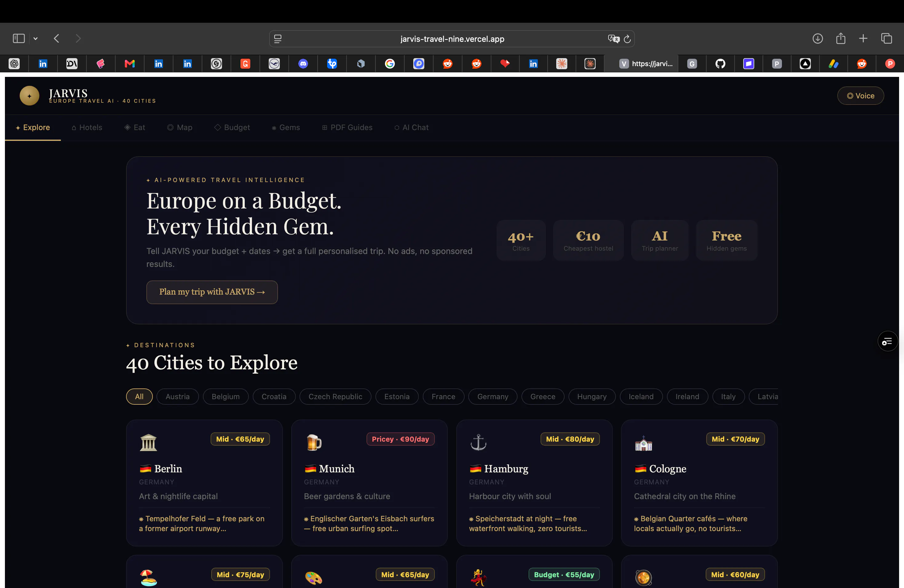Click the Munich beer mug icon
The width and height of the screenshot is (904, 588).
[314, 443]
